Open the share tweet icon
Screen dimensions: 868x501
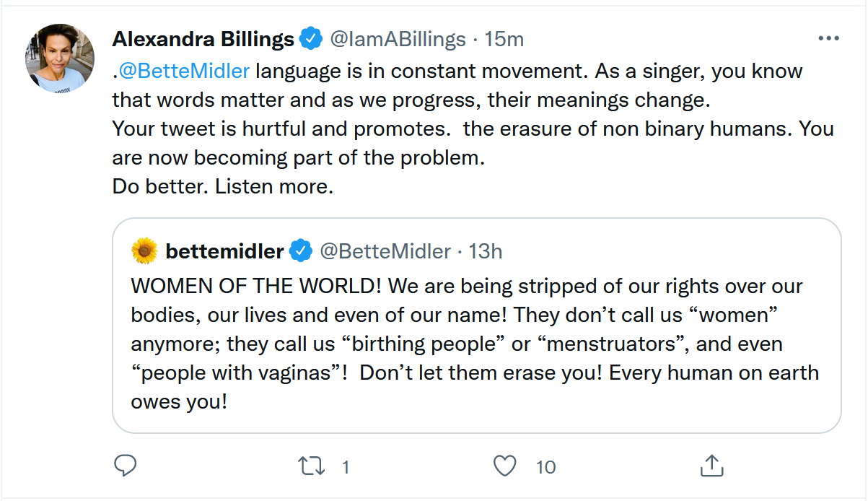pos(711,466)
